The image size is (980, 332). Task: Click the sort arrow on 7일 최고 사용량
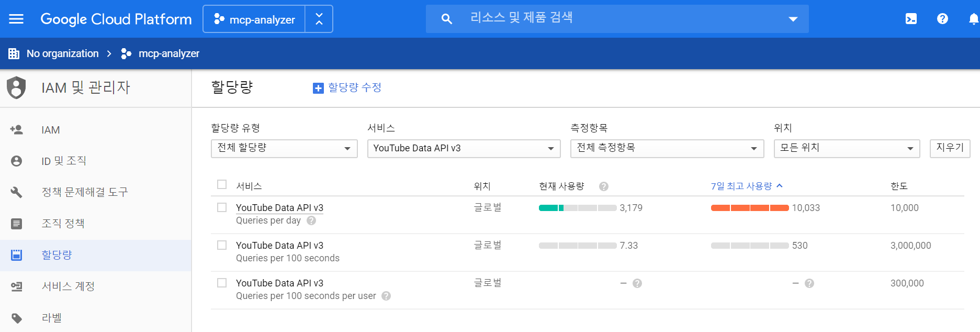[x=780, y=186]
